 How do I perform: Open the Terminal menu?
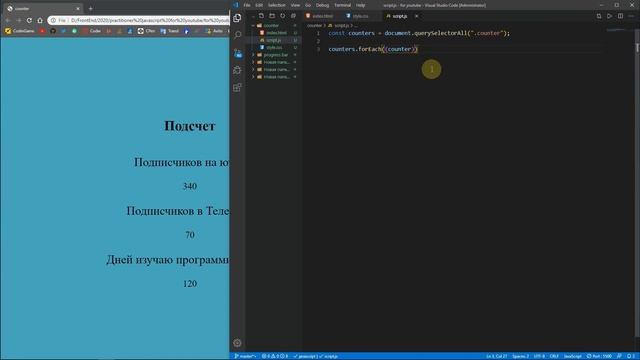(x=342, y=5)
